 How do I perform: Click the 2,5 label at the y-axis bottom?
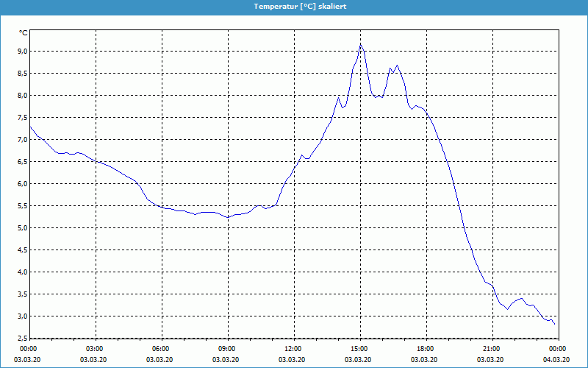pyautogui.click(x=23, y=338)
